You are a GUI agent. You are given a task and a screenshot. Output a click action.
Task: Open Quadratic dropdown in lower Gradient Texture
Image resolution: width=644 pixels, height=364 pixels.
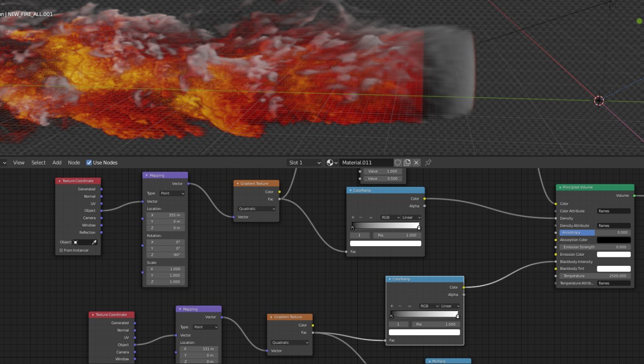coord(290,342)
